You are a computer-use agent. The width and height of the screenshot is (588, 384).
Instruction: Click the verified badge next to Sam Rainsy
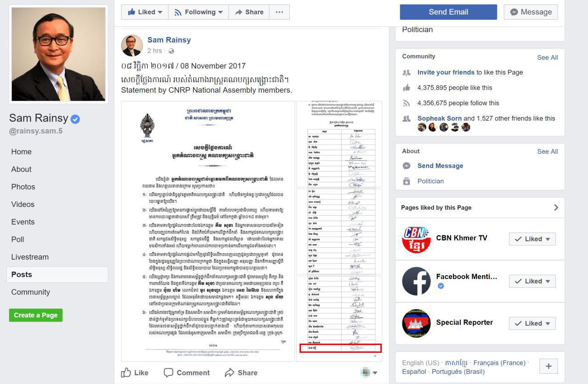(75, 119)
